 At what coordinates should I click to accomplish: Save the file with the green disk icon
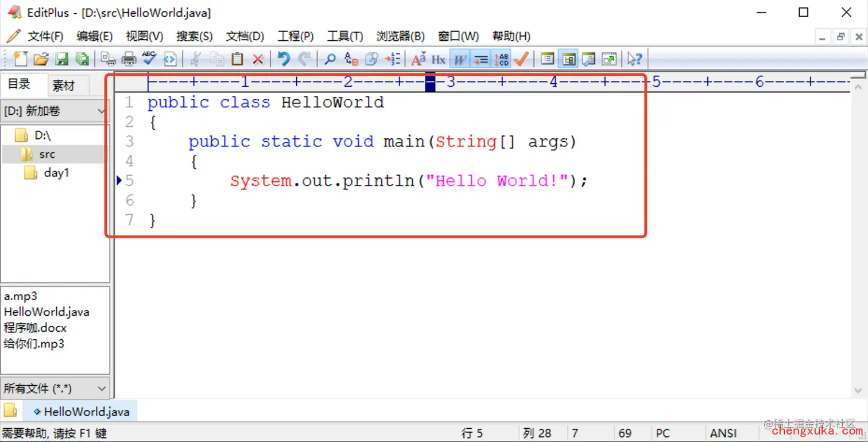61,59
